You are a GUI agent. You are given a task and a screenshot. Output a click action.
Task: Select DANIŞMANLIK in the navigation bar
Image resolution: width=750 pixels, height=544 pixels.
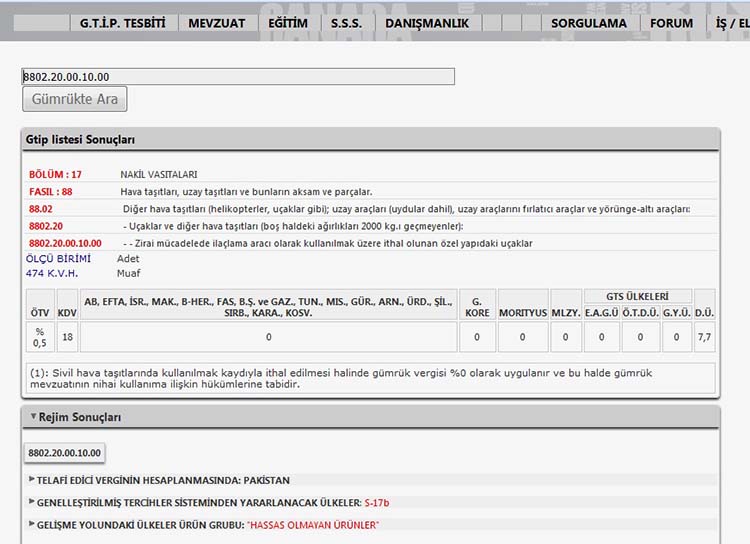[x=427, y=23]
